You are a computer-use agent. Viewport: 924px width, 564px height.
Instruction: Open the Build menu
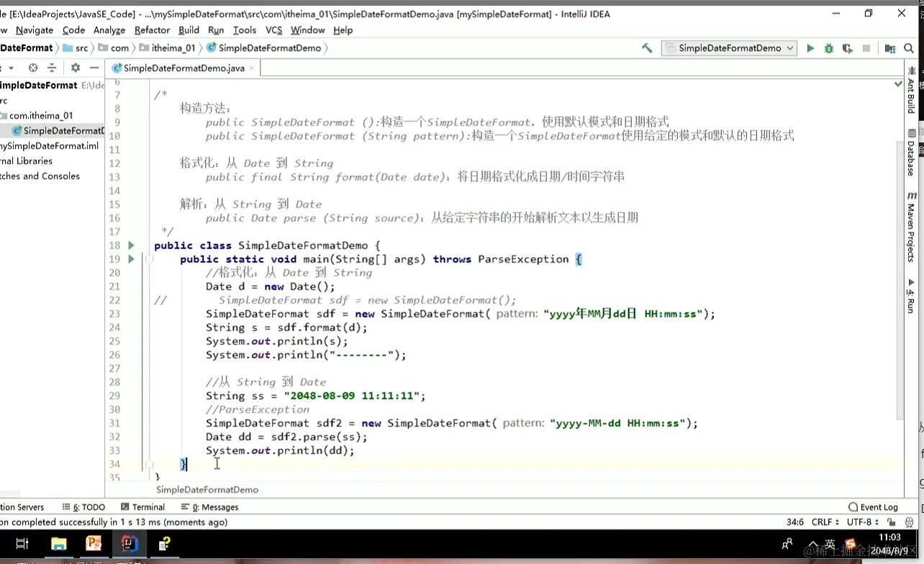click(189, 29)
